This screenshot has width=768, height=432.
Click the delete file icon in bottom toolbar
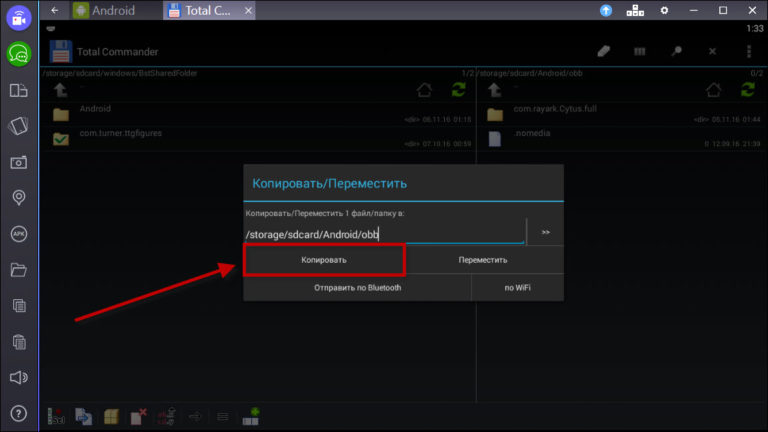[x=140, y=414]
